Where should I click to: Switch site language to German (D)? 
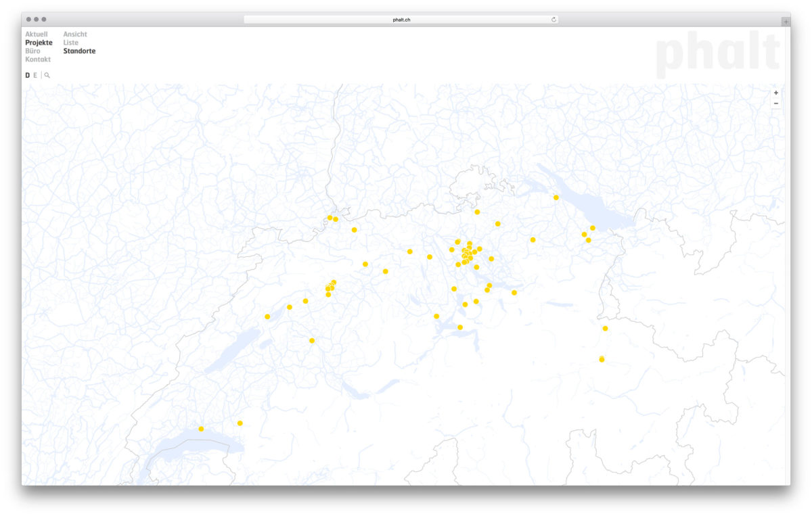point(28,76)
